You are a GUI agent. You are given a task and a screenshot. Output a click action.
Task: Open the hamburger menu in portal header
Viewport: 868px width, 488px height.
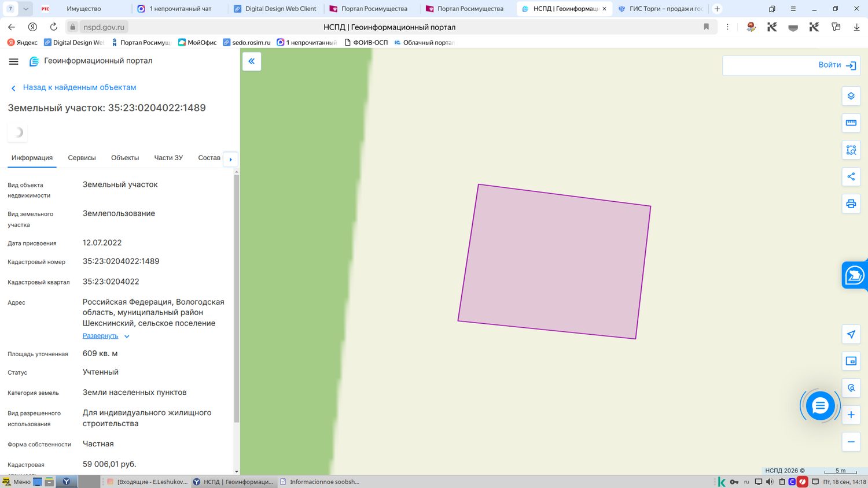(x=14, y=61)
